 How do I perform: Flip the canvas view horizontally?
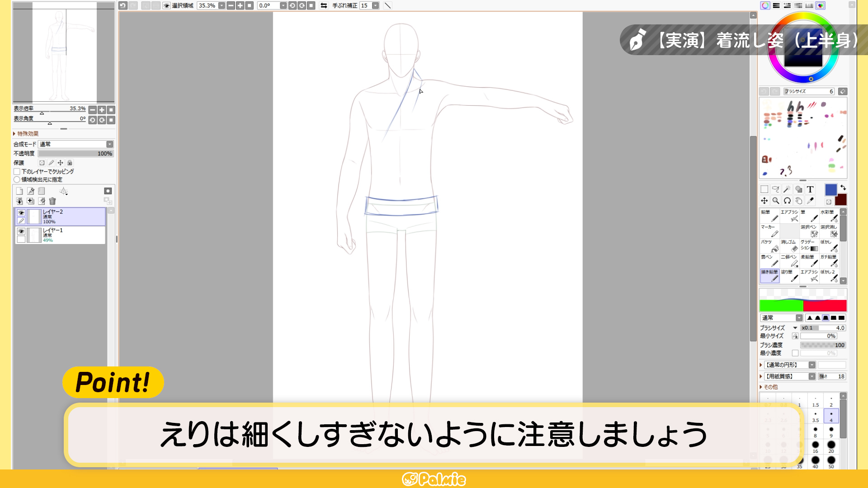tap(324, 5)
